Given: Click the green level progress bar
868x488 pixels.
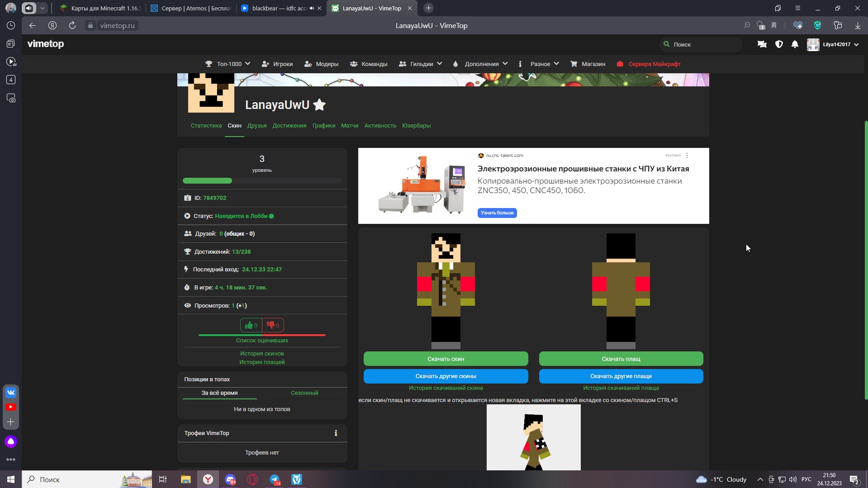Looking at the screenshot, I should click(207, 181).
